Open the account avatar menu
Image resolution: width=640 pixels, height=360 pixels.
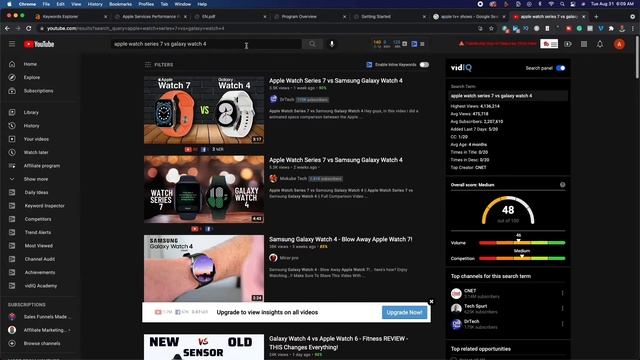pos(619,44)
